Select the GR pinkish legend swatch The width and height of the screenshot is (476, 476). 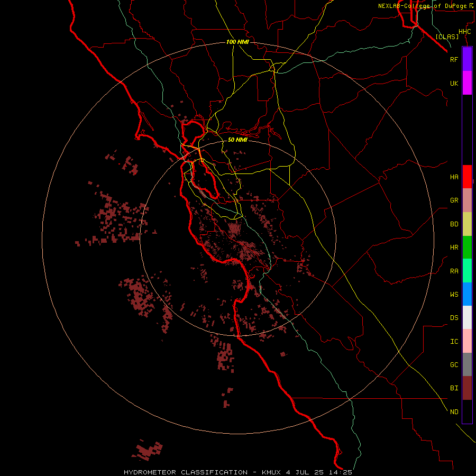tap(467, 200)
